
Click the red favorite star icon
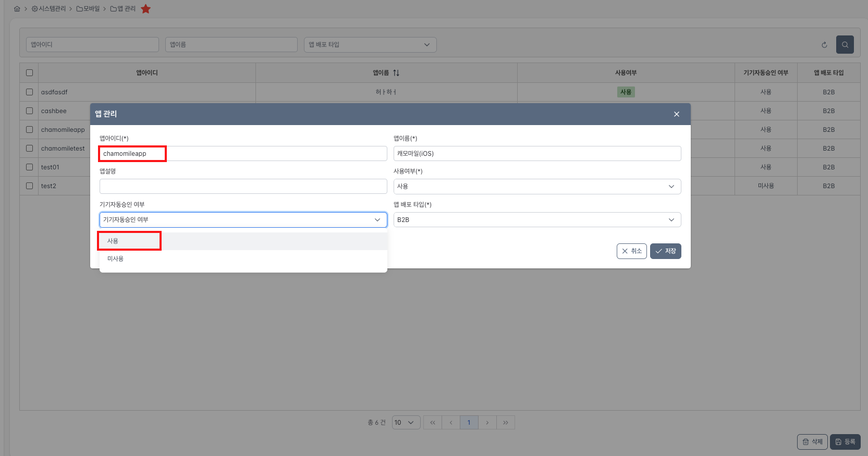click(x=145, y=9)
